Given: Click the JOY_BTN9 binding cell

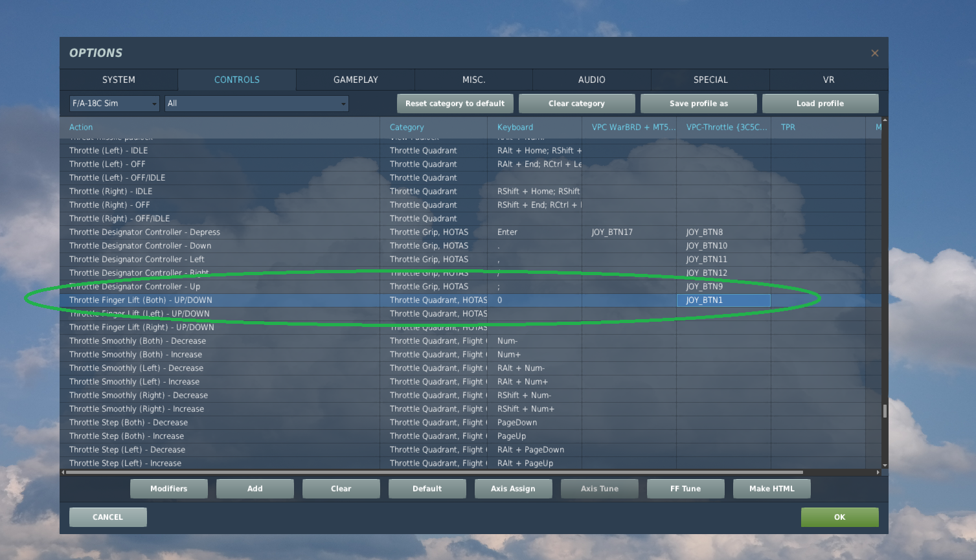Looking at the screenshot, I should pos(723,287).
